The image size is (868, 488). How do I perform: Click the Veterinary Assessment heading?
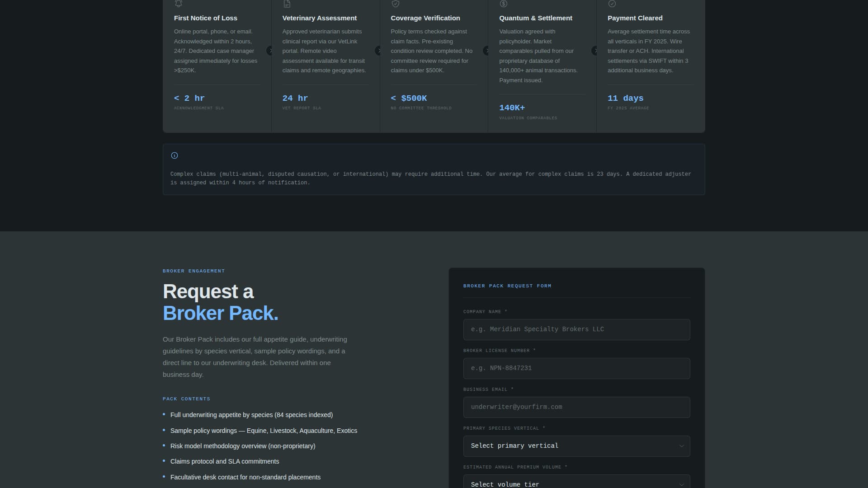click(320, 18)
